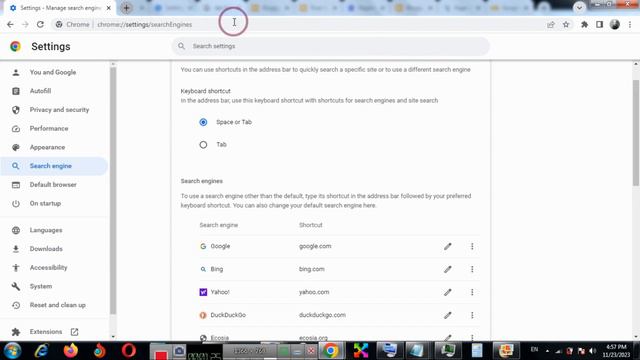The height and width of the screenshot is (360, 640).
Task: Edit the Bing search engine entry
Action: (448, 269)
